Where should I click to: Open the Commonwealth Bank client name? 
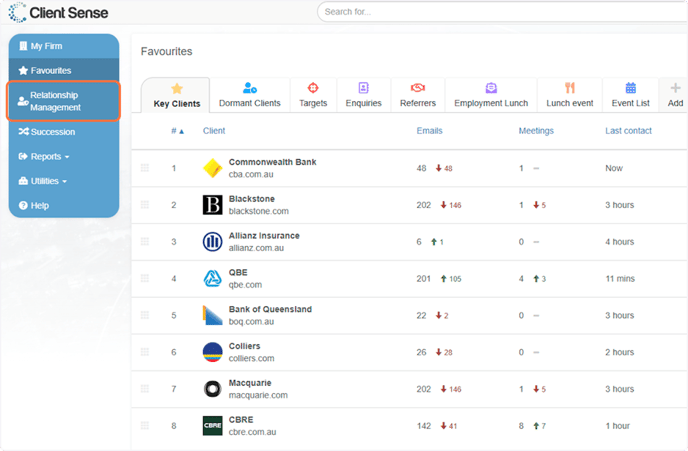(272, 162)
